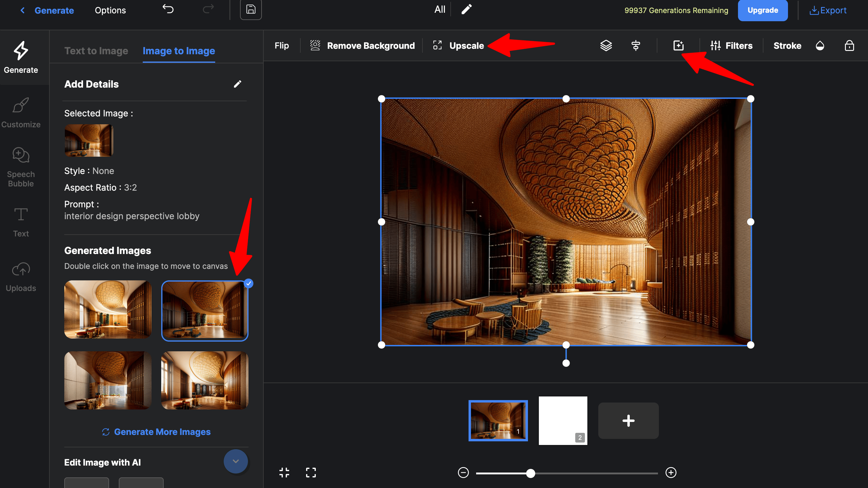
Task: Click Generate More Images link
Action: tap(162, 432)
